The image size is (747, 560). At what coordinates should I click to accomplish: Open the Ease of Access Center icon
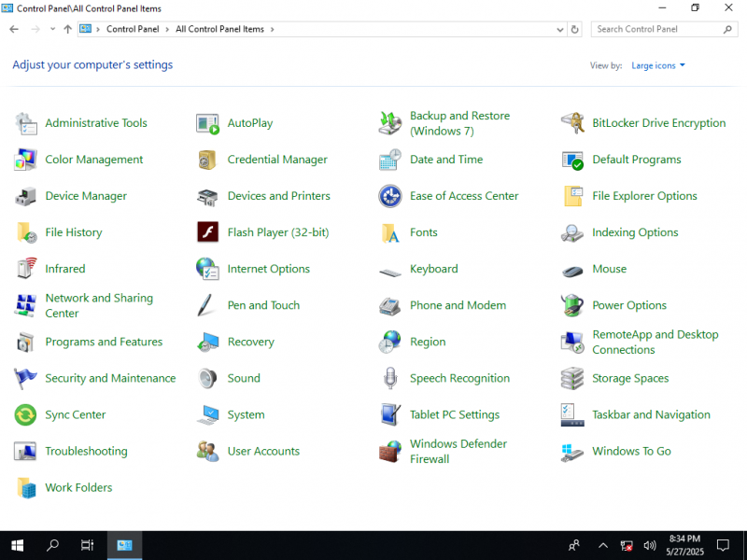(390, 196)
